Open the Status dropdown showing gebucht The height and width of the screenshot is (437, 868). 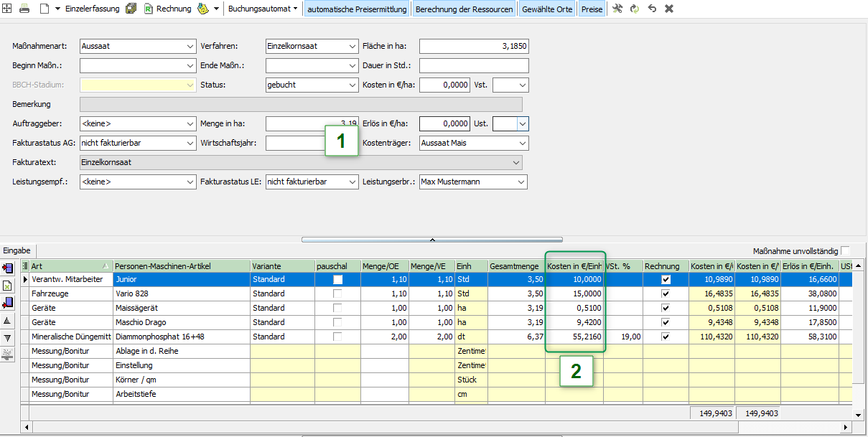pos(352,85)
